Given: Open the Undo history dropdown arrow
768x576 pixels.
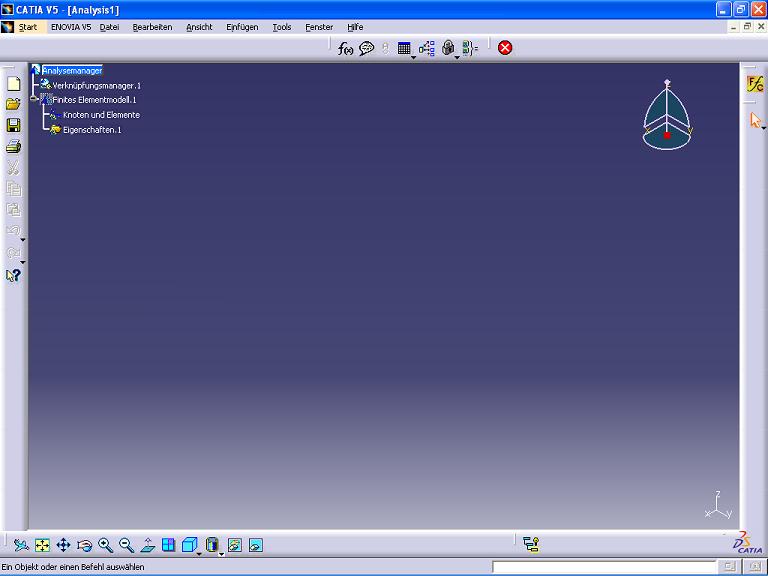Looking at the screenshot, I should (x=23, y=240).
